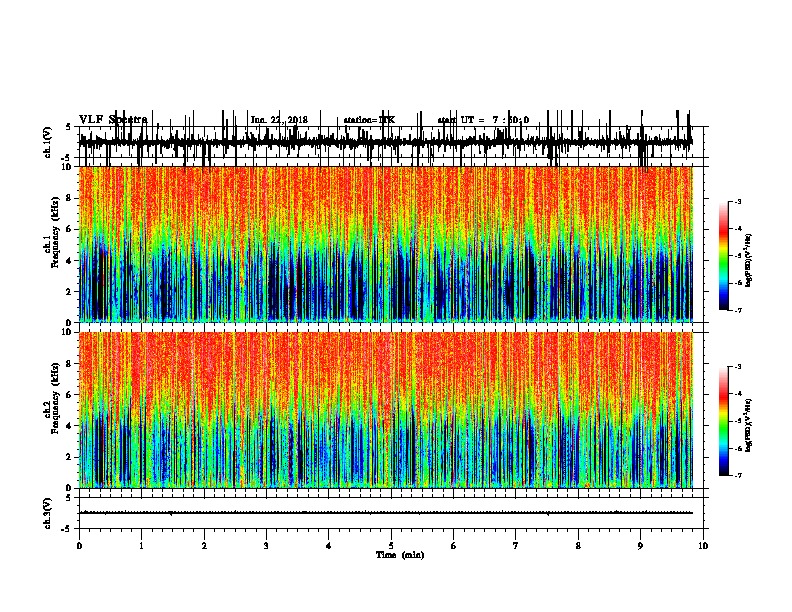The width and height of the screenshot is (792, 612).
Task: Click time axis tick label "4"
Action: (x=329, y=546)
